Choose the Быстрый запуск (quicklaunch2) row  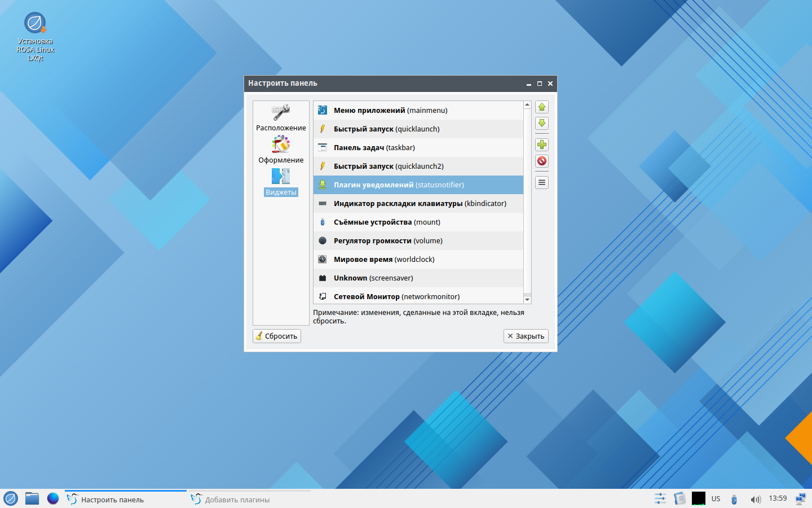[x=418, y=166]
